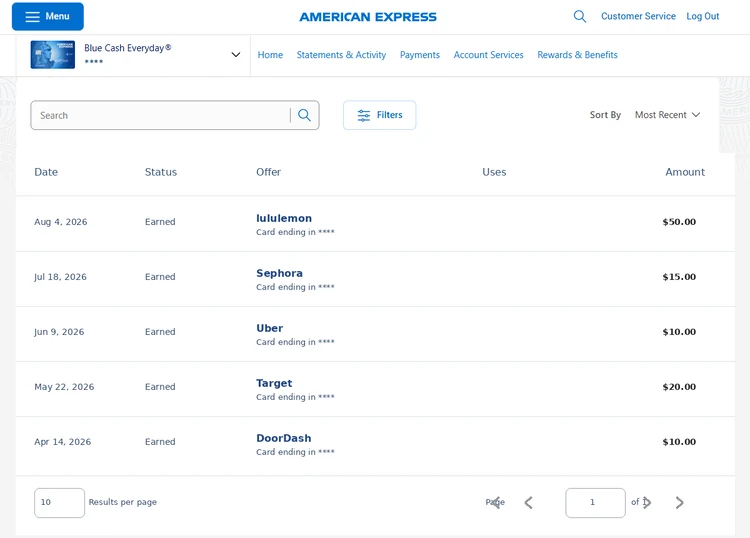Click the Aug 4, 2026 date
This screenshot has height=538, width=750.
click(x=61, y=222)
